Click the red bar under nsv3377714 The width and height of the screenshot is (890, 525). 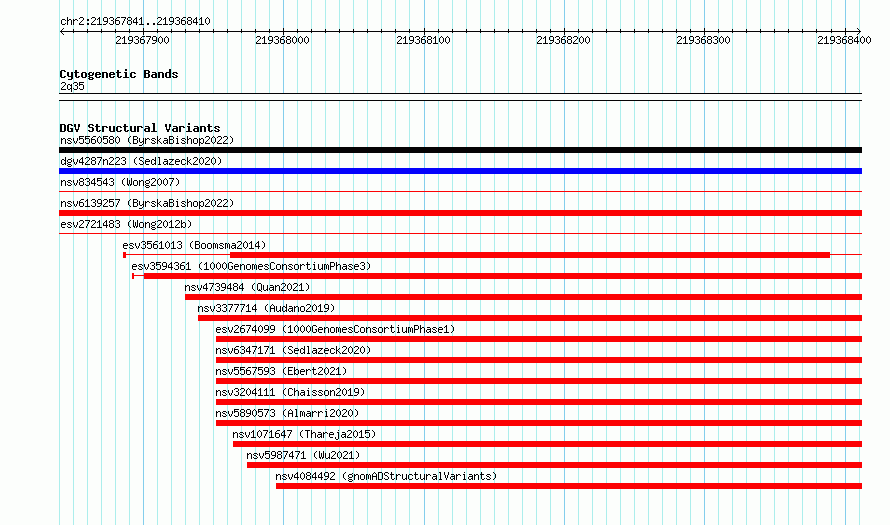[530, 318]
